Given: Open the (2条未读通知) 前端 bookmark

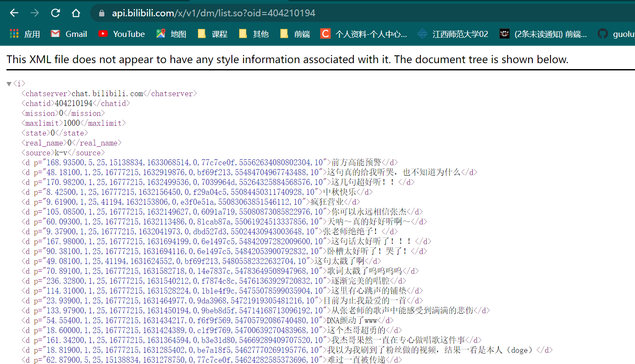Looking at the screenshot, I should coord(543,34).
